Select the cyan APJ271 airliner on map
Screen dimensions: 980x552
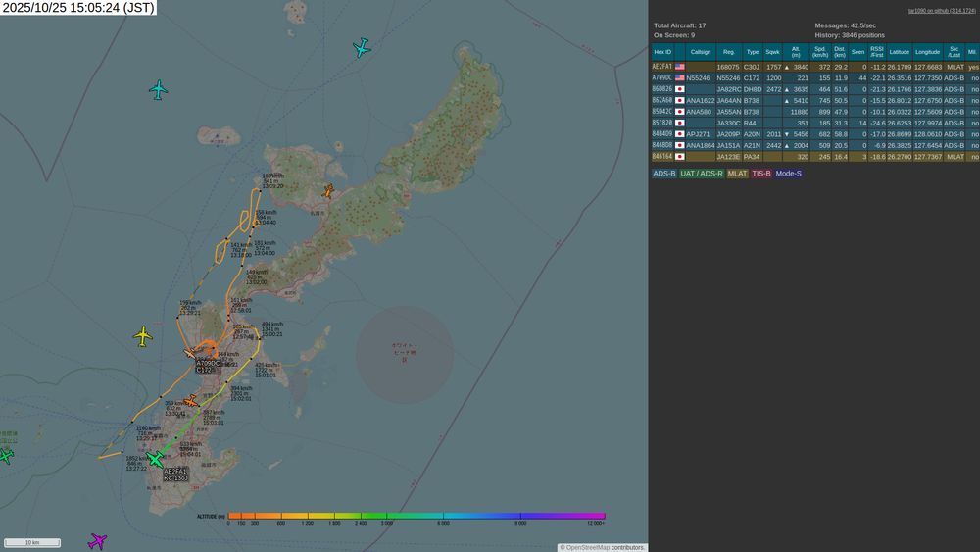point(362,47)
